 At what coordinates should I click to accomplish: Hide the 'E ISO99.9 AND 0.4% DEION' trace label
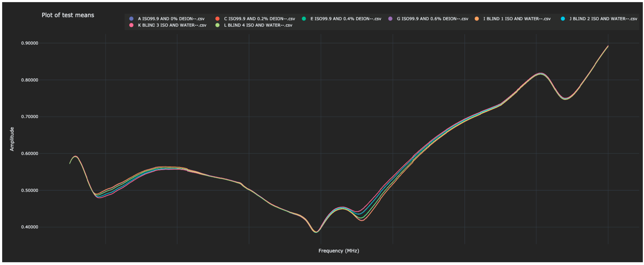[346, 19]
